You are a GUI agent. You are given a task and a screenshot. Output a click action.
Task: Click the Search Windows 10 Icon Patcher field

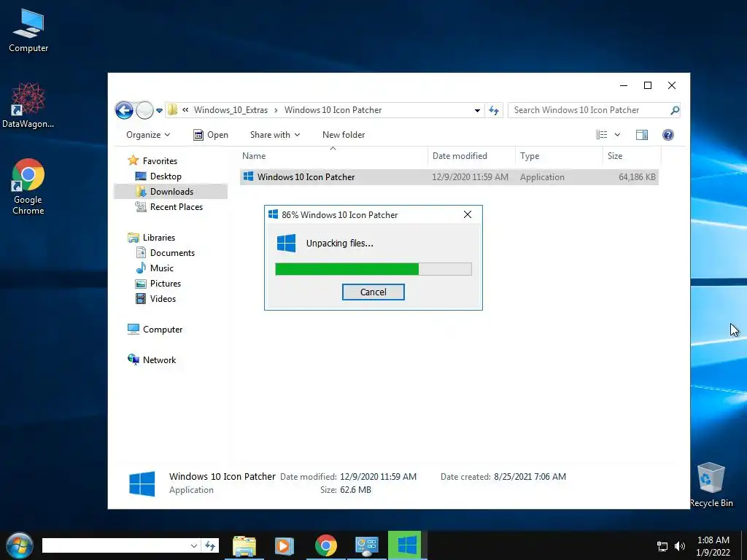coord(589,110)
